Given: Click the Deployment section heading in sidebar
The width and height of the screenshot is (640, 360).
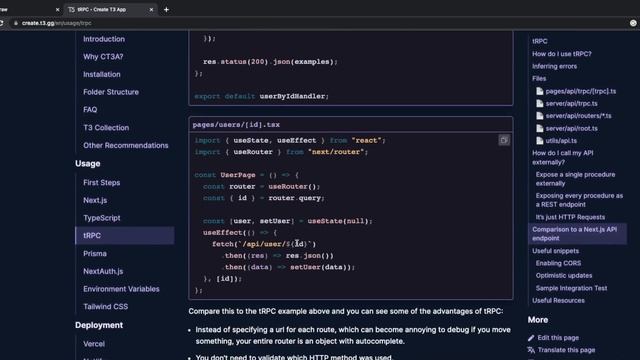Looking at the screenshot, I should pos(99,325).
